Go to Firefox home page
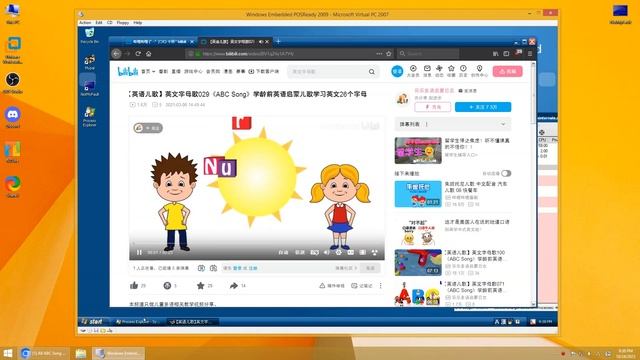Viewport: 640px width, 360px height. click(149, 53)
